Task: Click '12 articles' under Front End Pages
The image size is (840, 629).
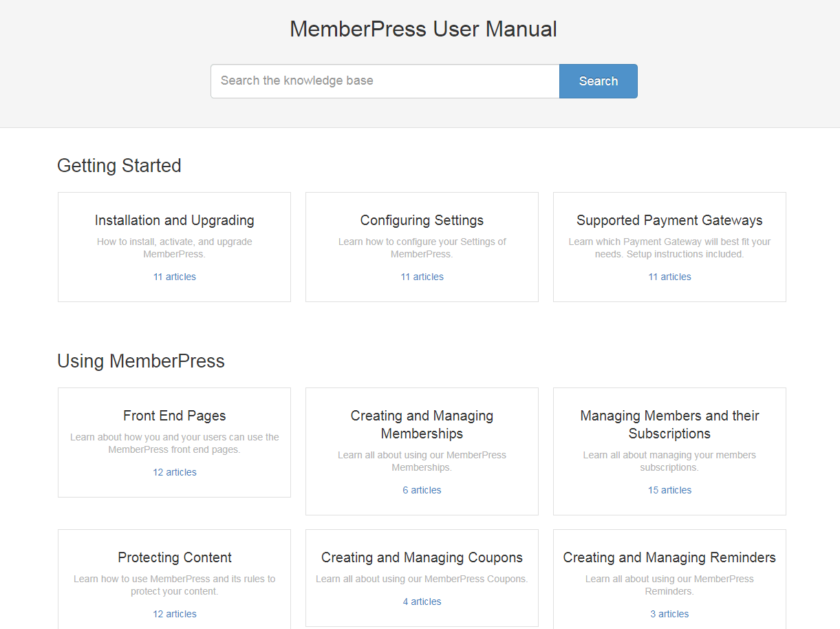Action: tap(174, 473)
